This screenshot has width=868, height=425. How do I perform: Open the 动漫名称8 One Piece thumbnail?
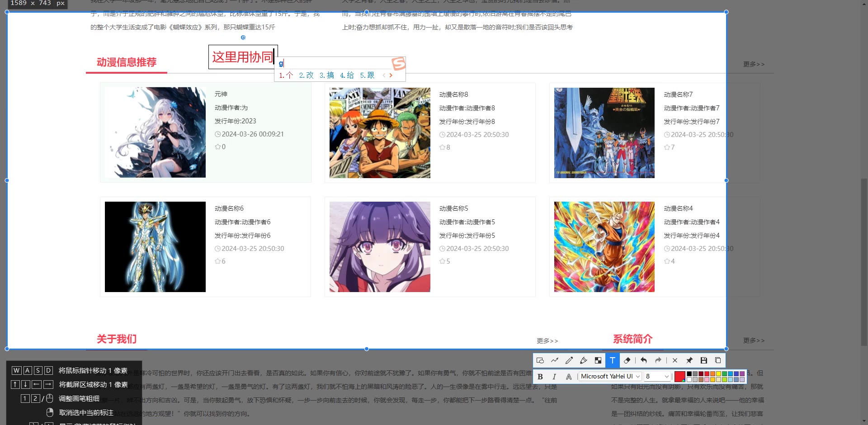[x=380, y=132]
